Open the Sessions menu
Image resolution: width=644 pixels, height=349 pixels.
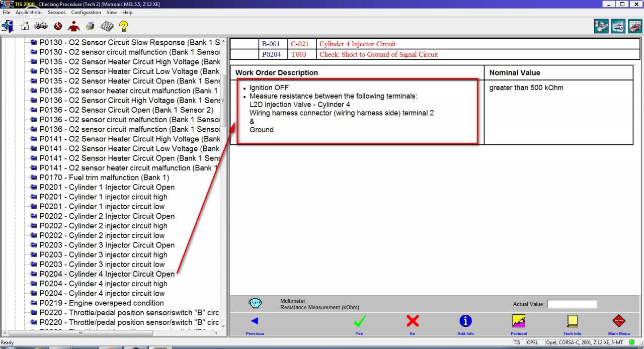pyautogui.click(x=56, y=13)
